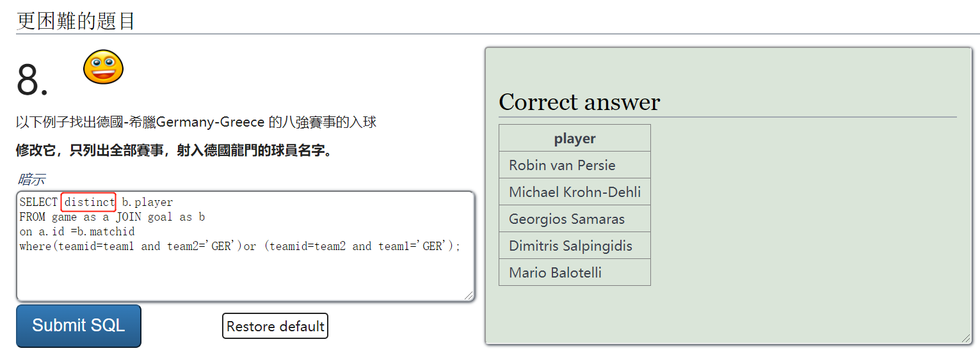
Task: Select the player column header
Action: [575, 138]
